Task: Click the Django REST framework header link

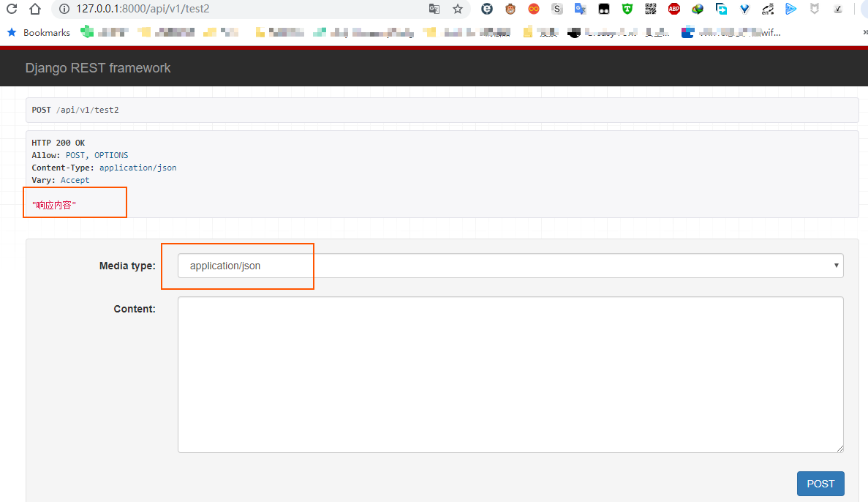Action: point(98,67)
